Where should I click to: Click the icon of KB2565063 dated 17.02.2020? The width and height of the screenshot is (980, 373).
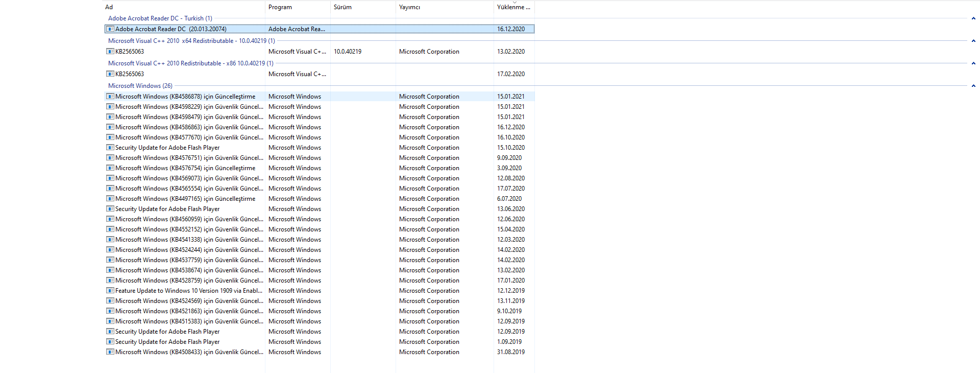(x=110, y=74)
